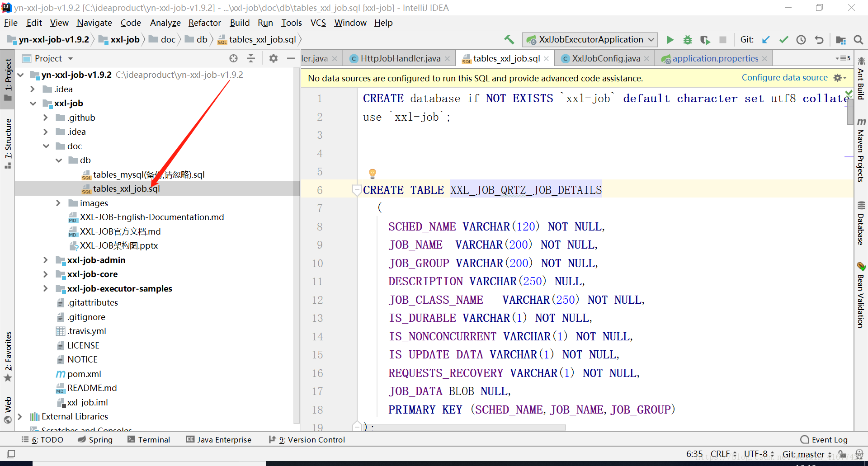Viewport: 868px width, 466px height.
Task: Commit changes with green check icon
Action: click(x=783, y=40)
